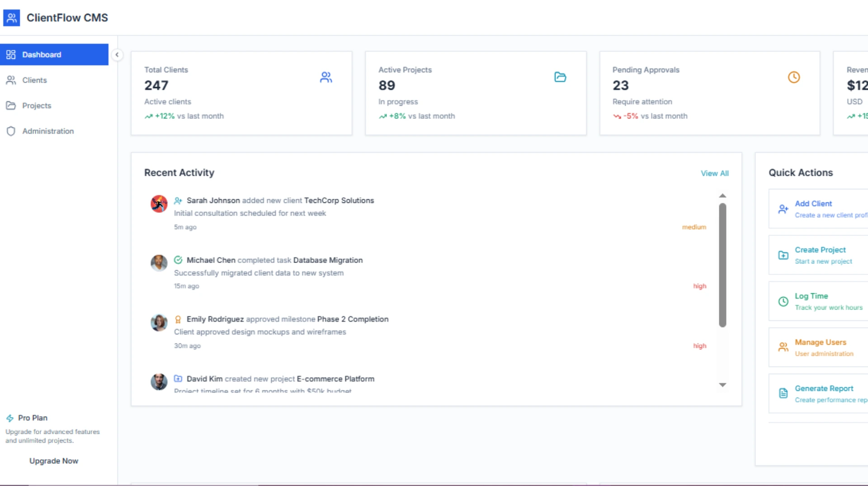Screen dimensions: 868x488
Task: Collapse the sidebar with the chevron
Action: coord(117,55)
